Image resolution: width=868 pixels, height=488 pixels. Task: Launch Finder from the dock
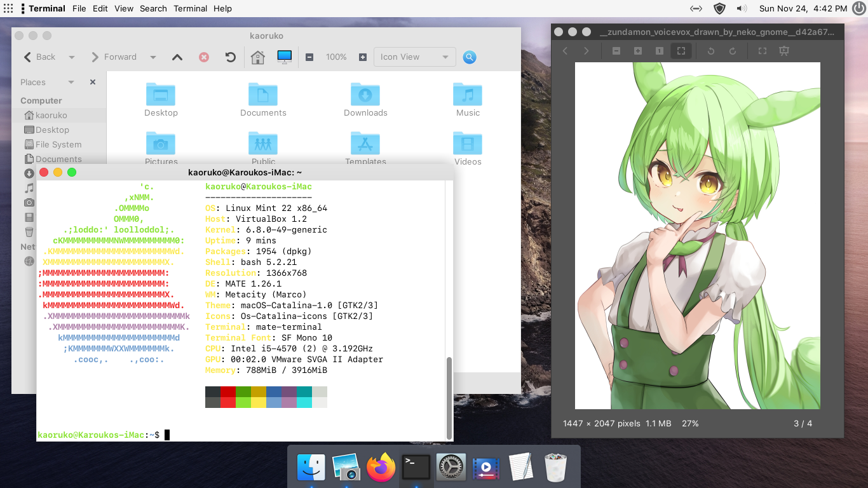coord(311,468)
